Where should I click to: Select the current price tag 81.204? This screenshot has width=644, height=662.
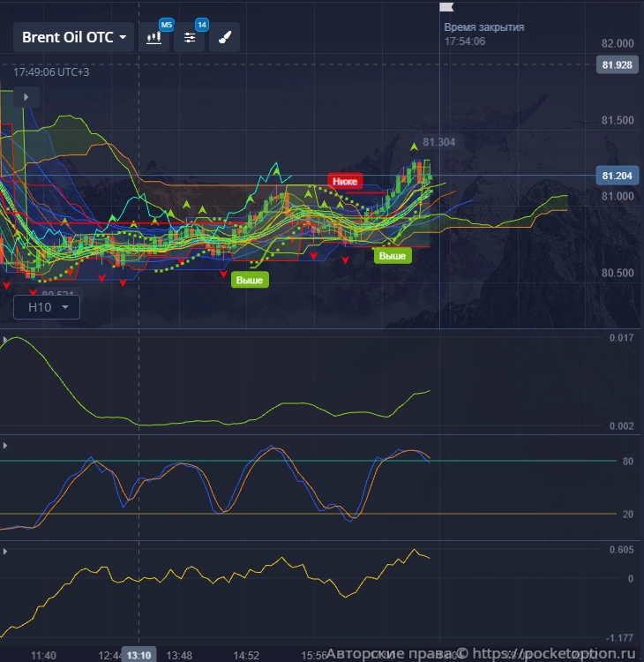point(618,176)
